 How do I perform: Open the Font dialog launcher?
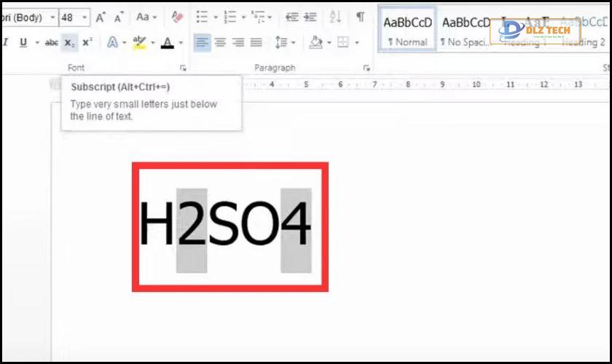[x=183, y=68]
